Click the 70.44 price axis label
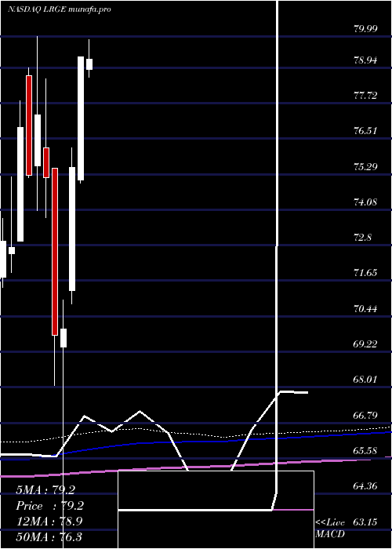Viewport: 392px width, 549px height. point(365,309)
